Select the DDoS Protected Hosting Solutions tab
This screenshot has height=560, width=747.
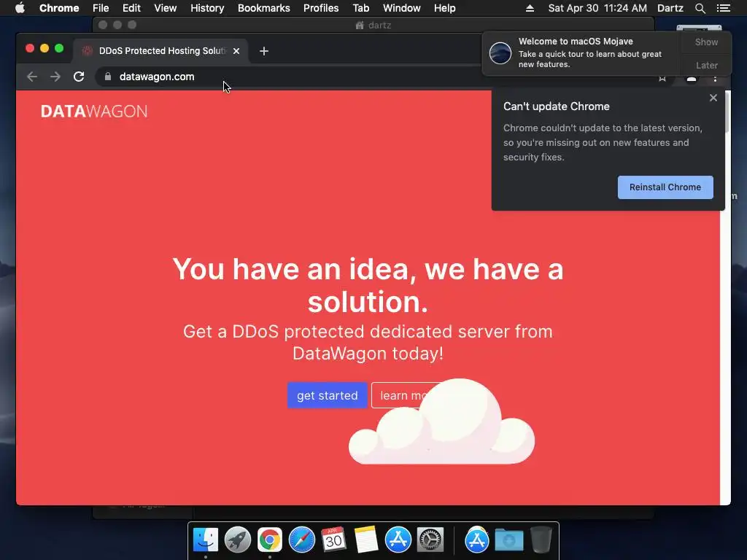click(160, 51)
